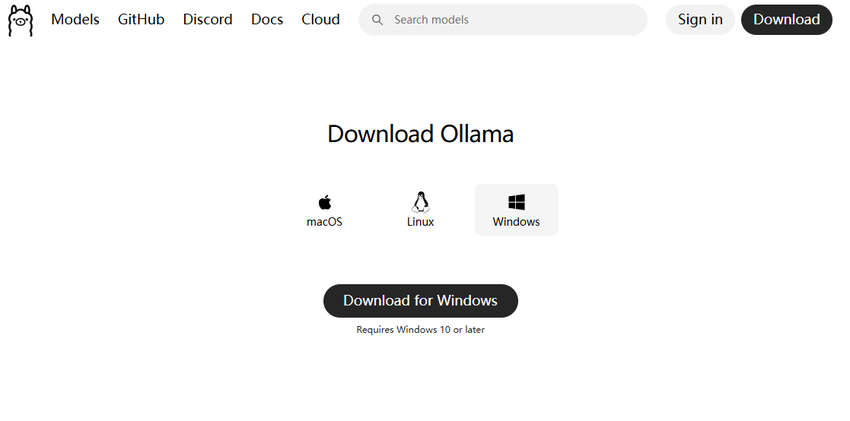Screen dimensions: 850x421
Task: Navigate to the Cloud page
Action: (320, 20)
